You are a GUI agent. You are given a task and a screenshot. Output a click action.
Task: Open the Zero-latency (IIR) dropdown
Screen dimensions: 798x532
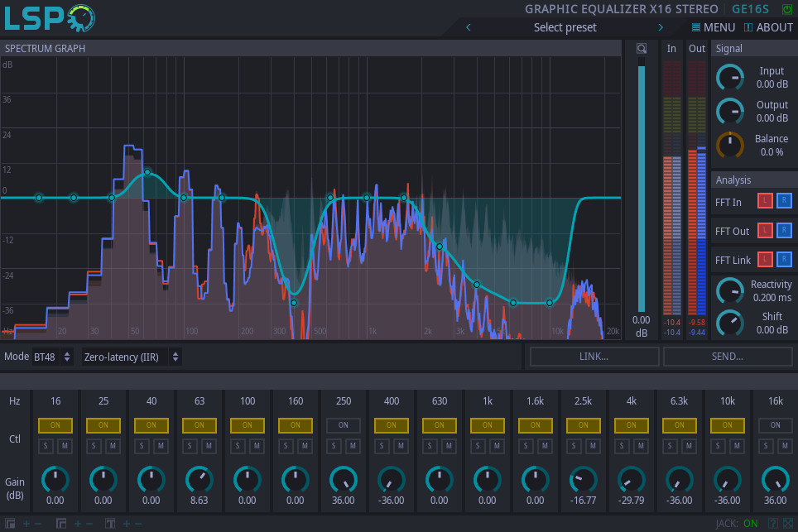pos(131,357)
